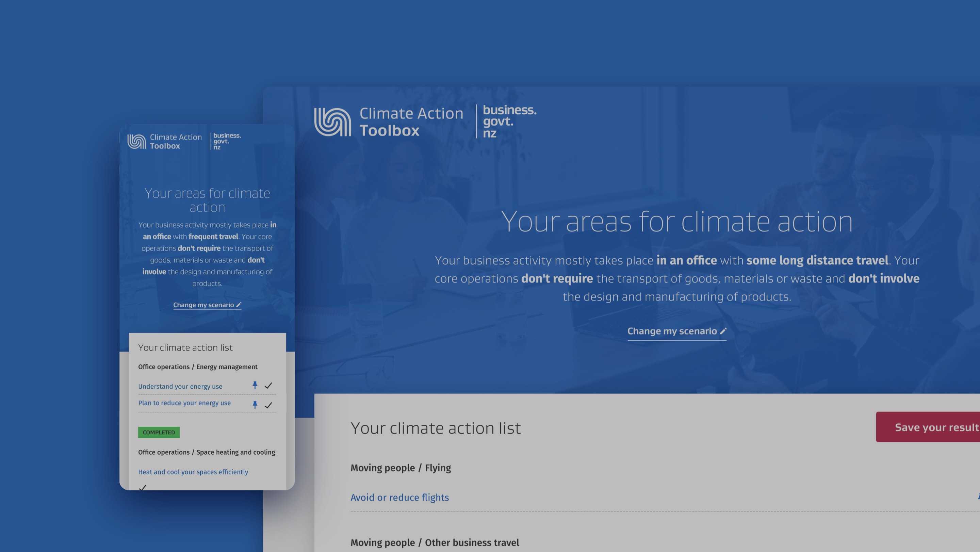
Task: Click pencil icon beside desktop Change my scenario
Action: tap(723, 331)
